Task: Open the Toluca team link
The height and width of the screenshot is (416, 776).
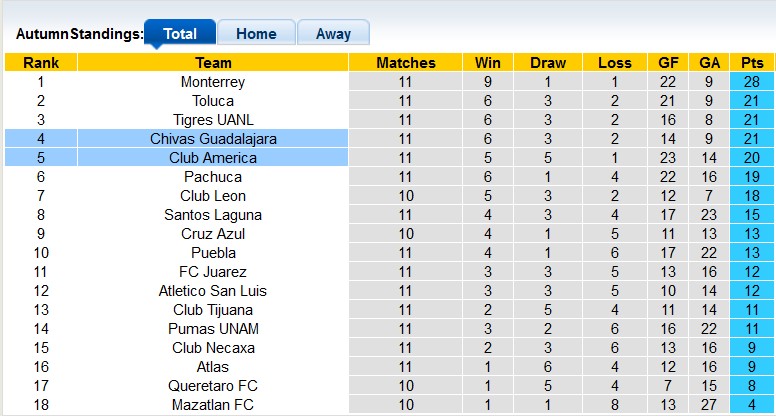Action: click(213, 101)
